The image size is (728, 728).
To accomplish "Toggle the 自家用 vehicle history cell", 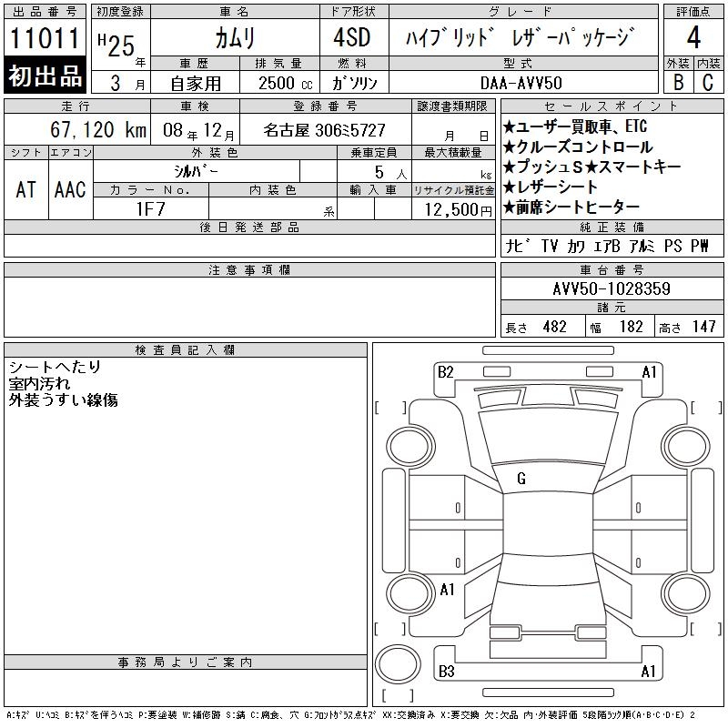I will tap(194, 81).
